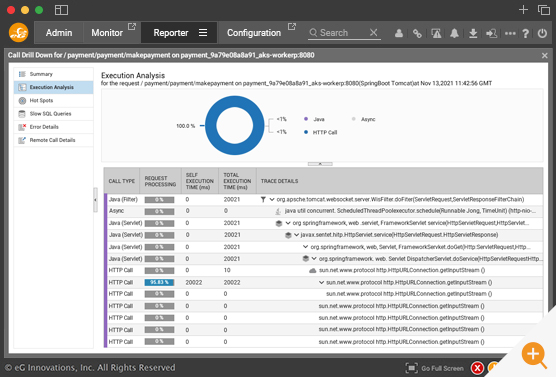Click the sidebar layout toggle icon
This screenshot has width=556, height=377.
(x=61, y=10)
